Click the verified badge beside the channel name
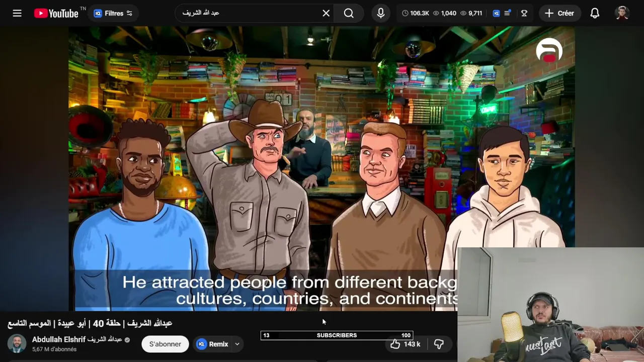The width and height of the screenshot is (644, 362). (x=127, y=340)
